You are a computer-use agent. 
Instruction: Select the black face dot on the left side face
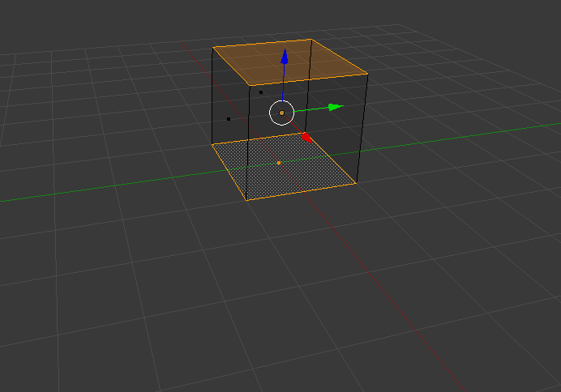pyautogui.click(x=229, y=119)
